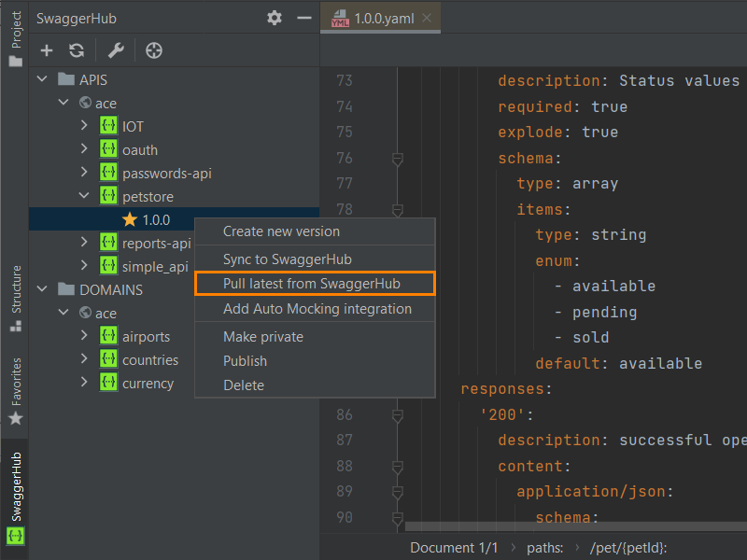Click the plus icon to add API
The image size is (747, 560).
(47, 50)
